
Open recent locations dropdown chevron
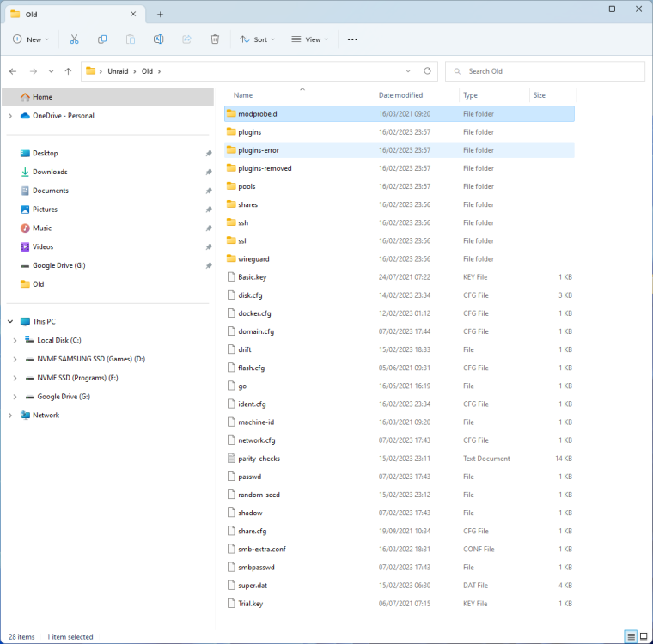coord(51,71)
